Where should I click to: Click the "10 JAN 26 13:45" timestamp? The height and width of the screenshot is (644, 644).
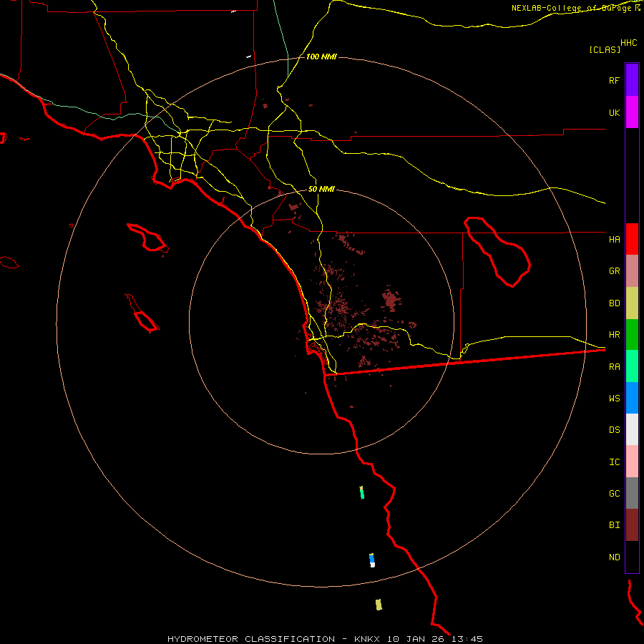pyautogui.click(x=434, y=639)
